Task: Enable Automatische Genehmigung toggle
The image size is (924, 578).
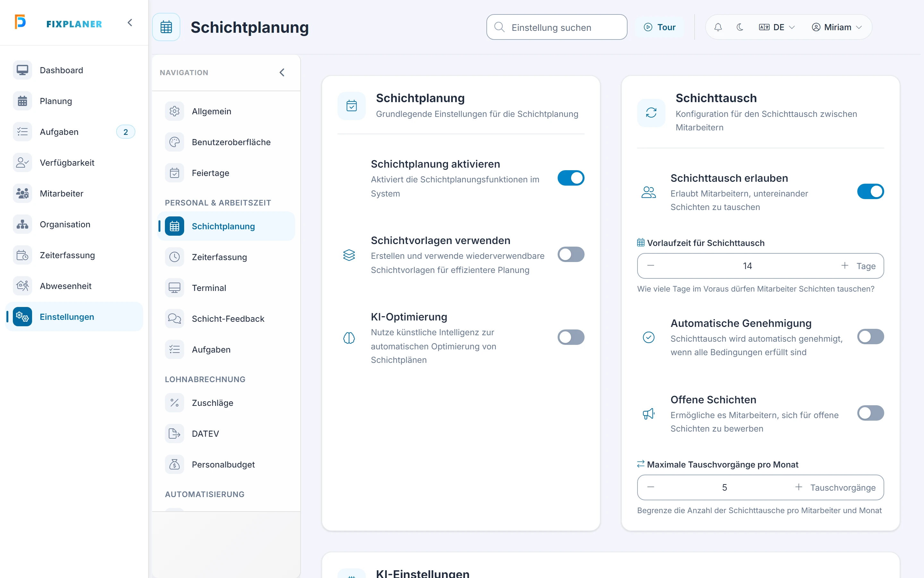Action: point(870,337)
